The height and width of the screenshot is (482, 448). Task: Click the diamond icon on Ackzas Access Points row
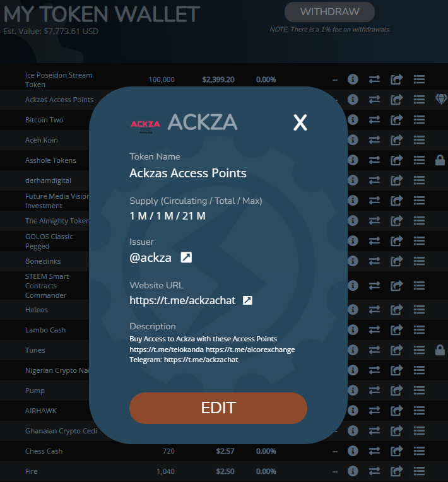(x=441, y=99)
